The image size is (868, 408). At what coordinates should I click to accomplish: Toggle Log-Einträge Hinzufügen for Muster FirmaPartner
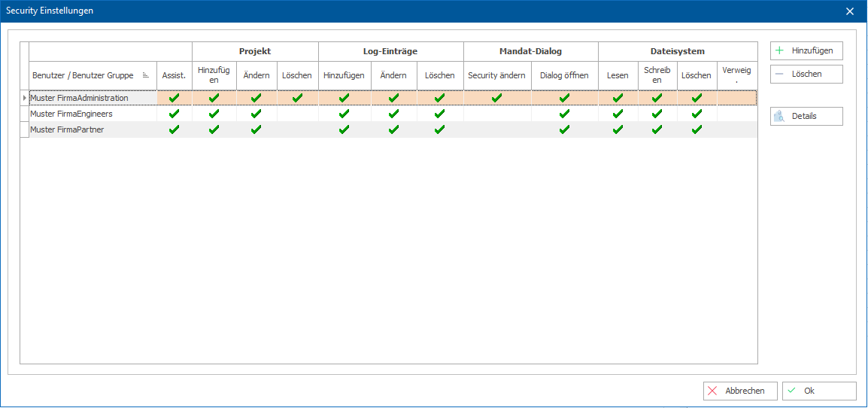[344, 129]
